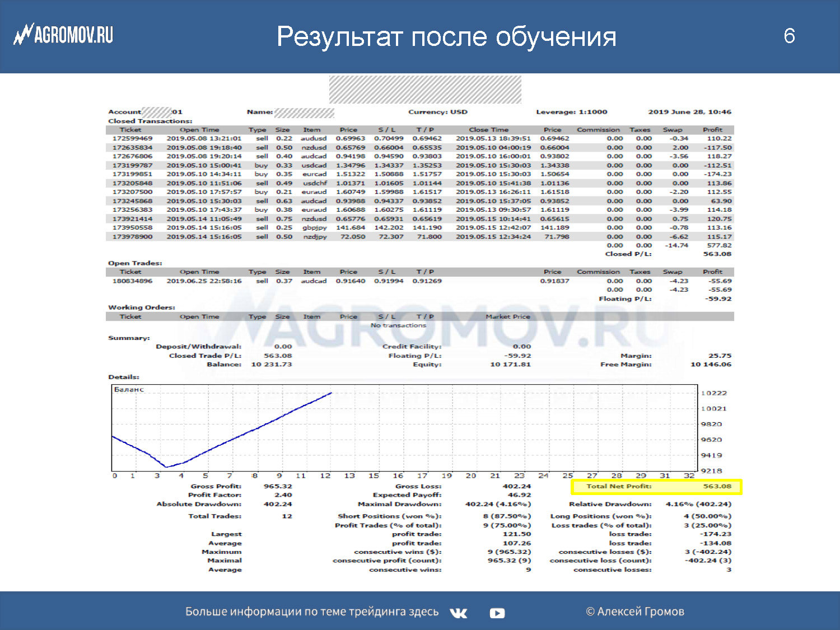This screenshot has width=840, height=630.
Task: Click the slide title 'Результат после обучения'
Action: click(x=446, y=37)
